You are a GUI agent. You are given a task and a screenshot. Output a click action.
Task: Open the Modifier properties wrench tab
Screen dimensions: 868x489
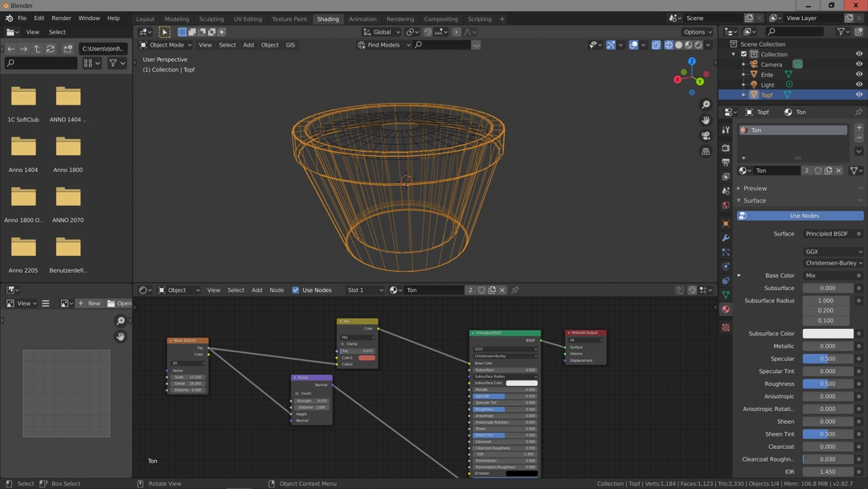(726, 238)
